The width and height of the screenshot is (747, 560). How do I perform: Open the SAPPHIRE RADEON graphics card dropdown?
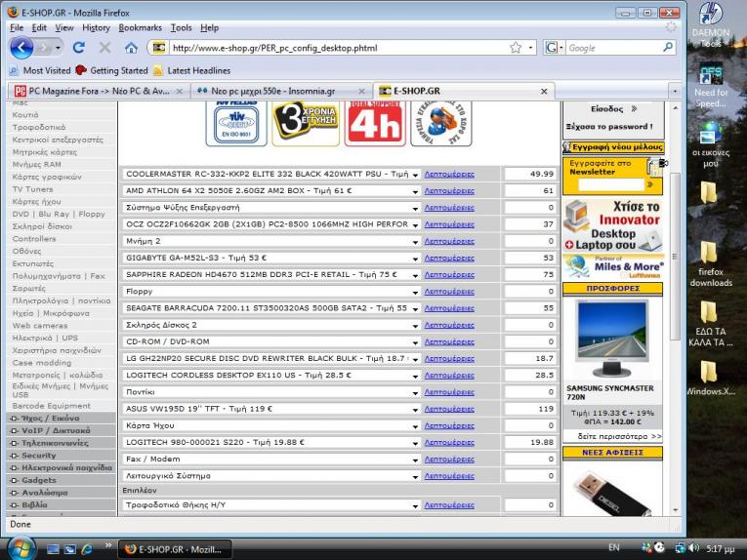click(x=271, y=274)
